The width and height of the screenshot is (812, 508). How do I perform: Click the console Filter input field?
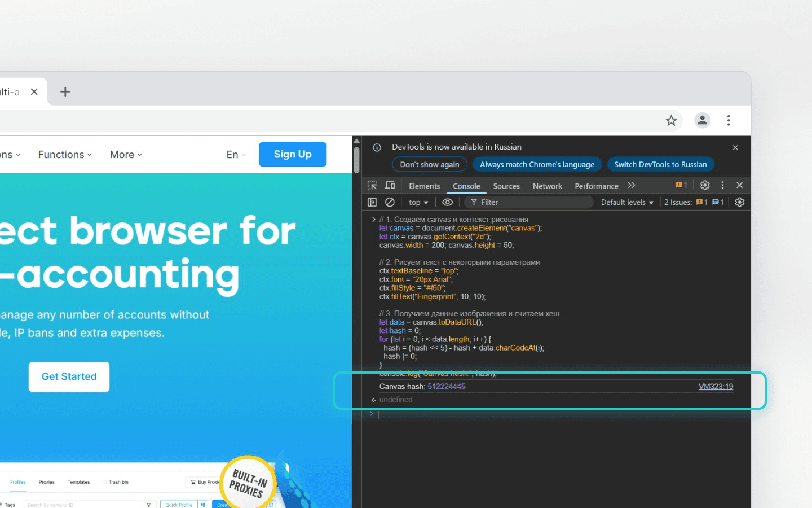(530, 202)
